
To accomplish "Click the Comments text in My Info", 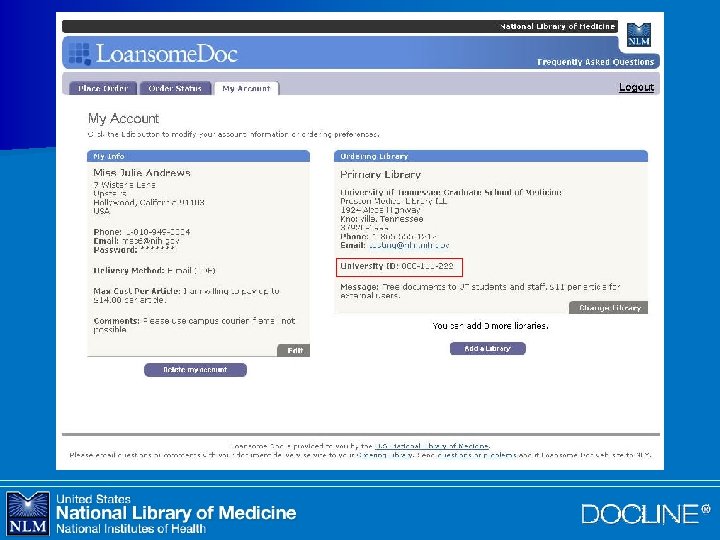I will pos(194,325).
